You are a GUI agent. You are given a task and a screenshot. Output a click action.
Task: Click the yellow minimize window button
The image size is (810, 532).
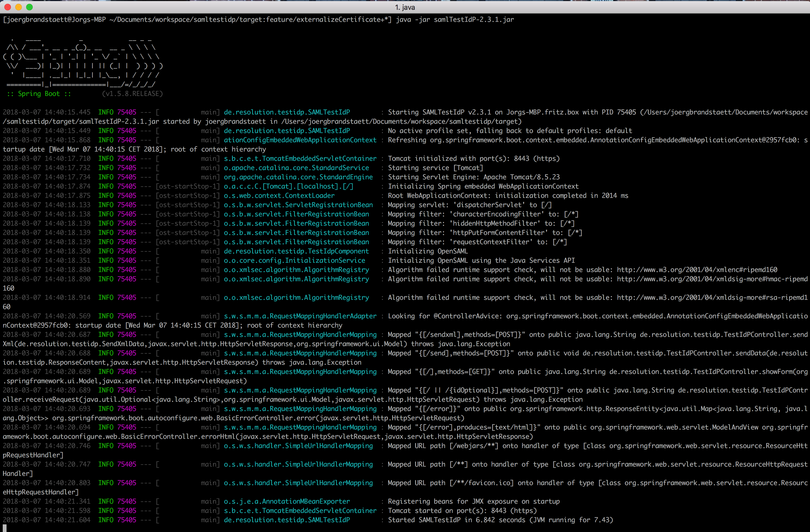coord(18,7)
